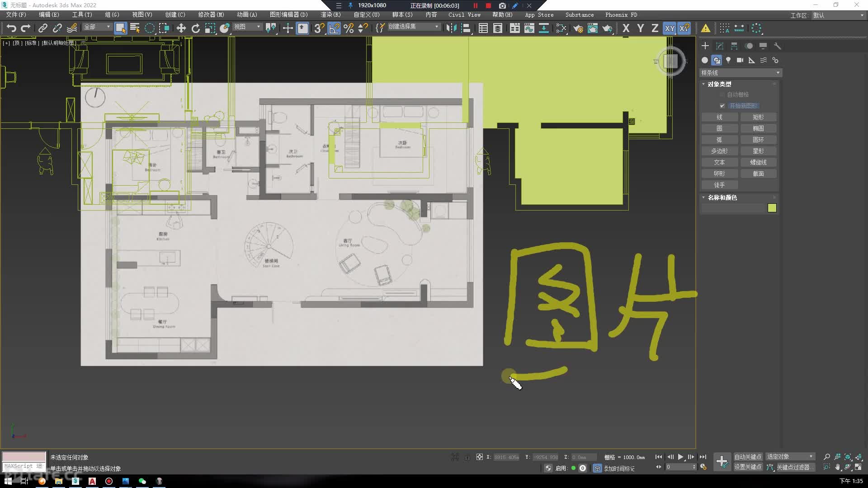Click the Undo arrow icon
The width and height of the screenshot is (868, 488).
pyautogui.click(x=11, y=28)
